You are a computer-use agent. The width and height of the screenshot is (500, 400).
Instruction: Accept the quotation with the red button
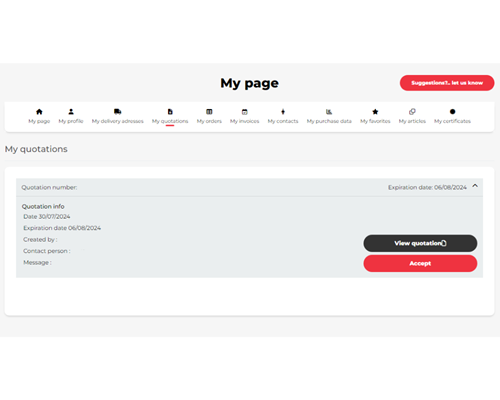420,263
